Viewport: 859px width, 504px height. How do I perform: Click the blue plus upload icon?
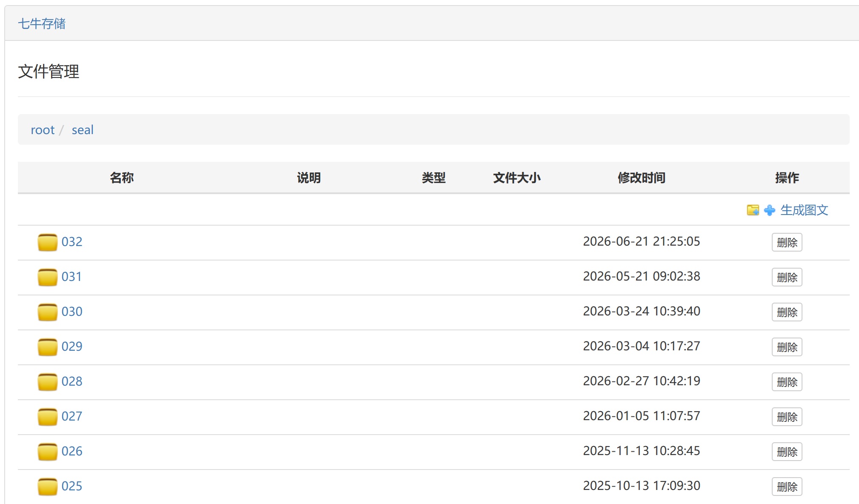tap(770, 210)
